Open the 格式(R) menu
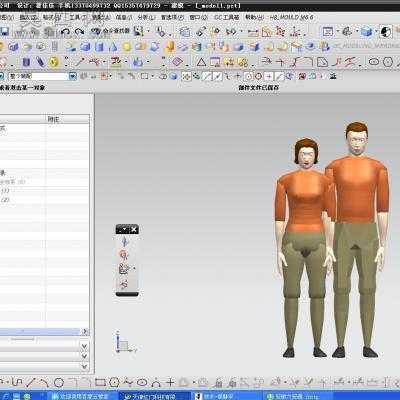Image resolution: width=400 pixels, height=400 pixels. [x=52, y=17]
